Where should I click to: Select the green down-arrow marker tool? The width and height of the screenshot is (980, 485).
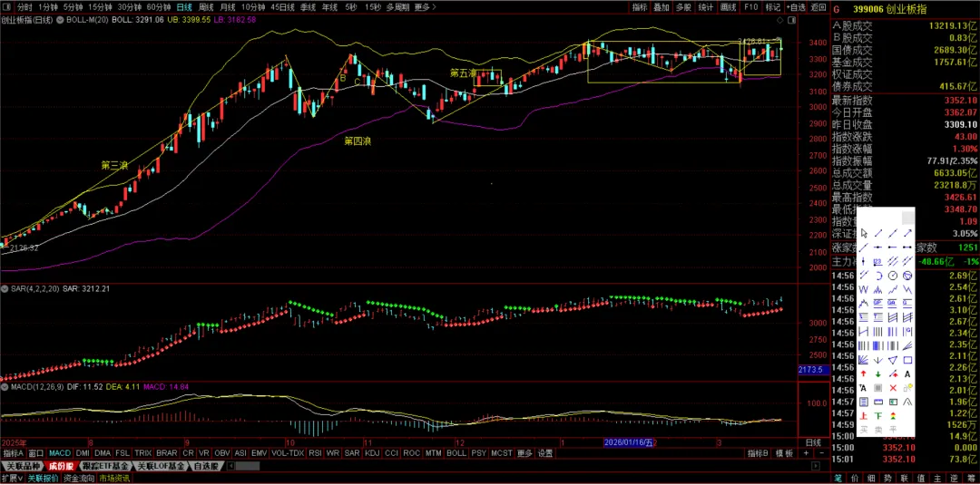[878, 373]
